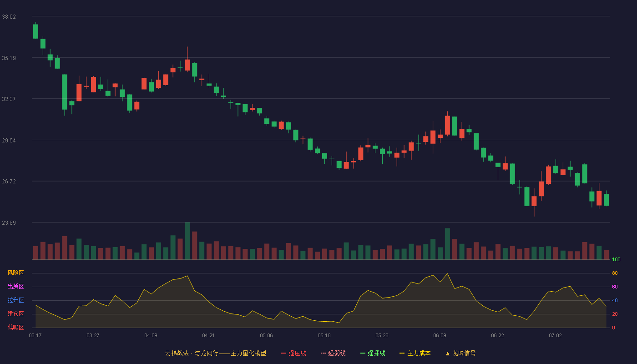
Task: Click the 05-18 date label
Action: tap(324, 335)
